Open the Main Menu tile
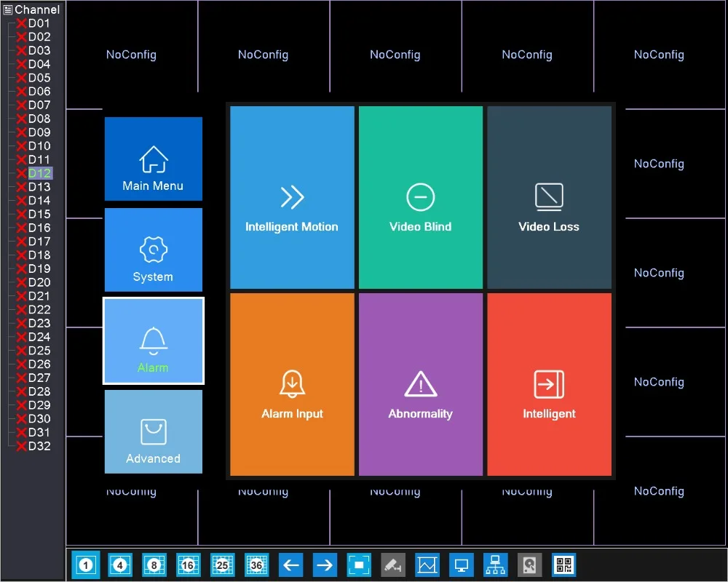The width and height of the screenshot is (728, 582). coord(153,159)
